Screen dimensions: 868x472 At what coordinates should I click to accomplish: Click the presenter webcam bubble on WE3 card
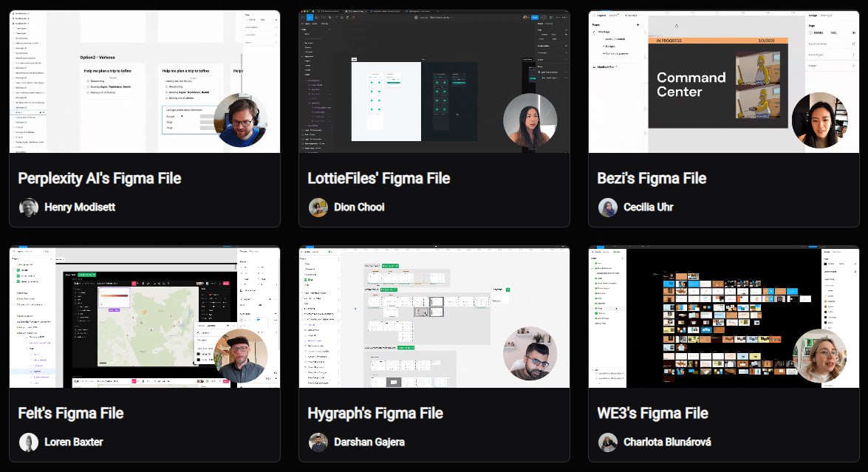click(x=820, y=355)
